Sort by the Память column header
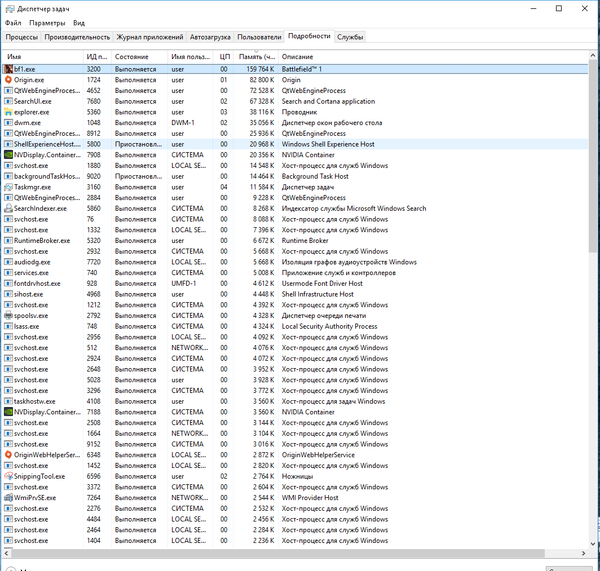This screenshot has width=600, height=571. [256, 56]
